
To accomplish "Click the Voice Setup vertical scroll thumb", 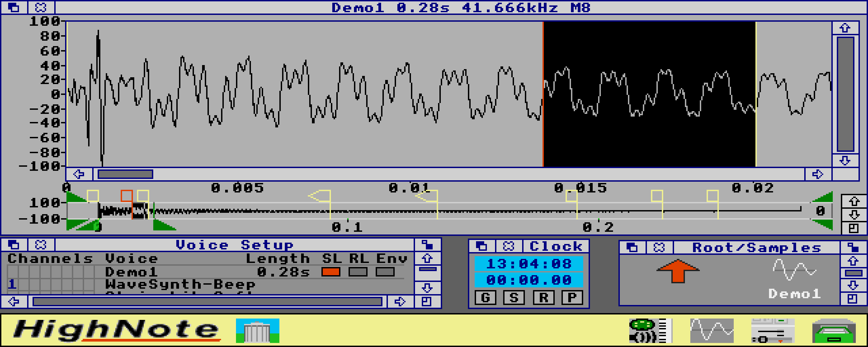I will (428, 269).
